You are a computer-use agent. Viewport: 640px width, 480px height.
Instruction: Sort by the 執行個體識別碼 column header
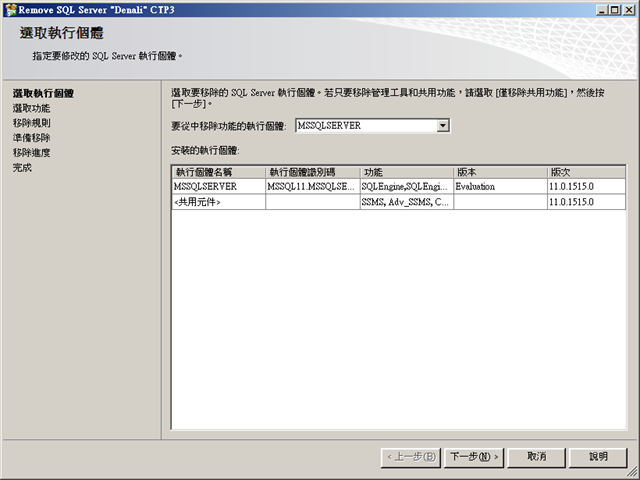point(313,172)
